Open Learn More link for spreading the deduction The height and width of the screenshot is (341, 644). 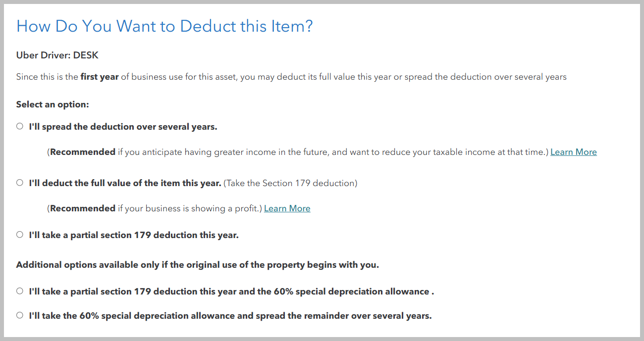[573, 152]
